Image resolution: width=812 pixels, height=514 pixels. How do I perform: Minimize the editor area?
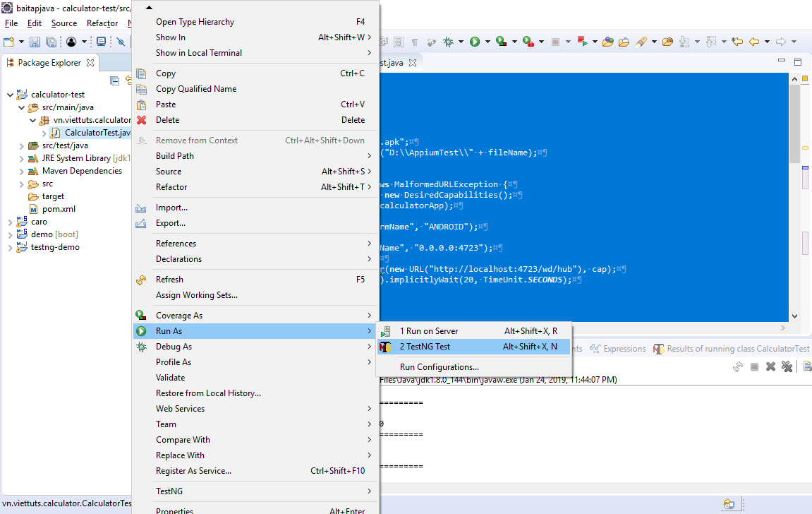click(x=782, y=61)
